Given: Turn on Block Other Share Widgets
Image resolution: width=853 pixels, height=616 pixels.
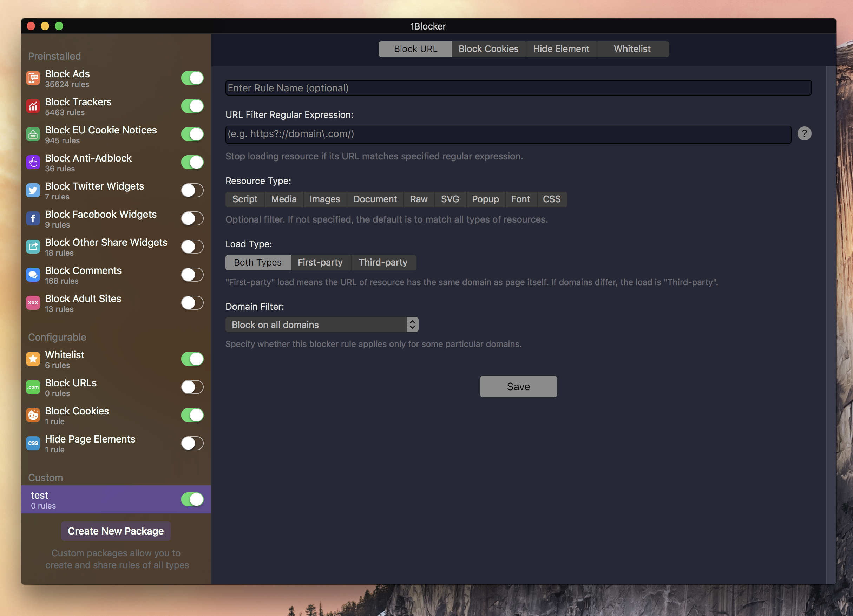Looking at the screenshot, I should coord(192,247).
